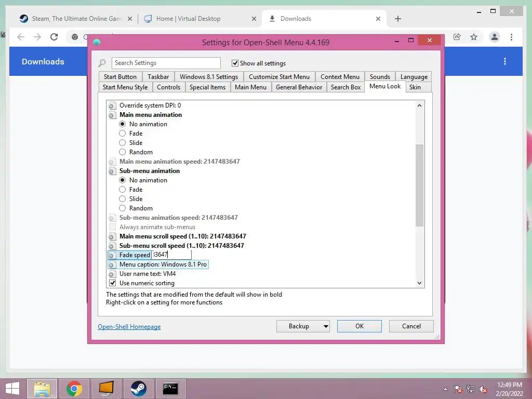This screenshot has height=399, width=532.
Task: Click the muted volume tray icon
Action: click(483, 389)
